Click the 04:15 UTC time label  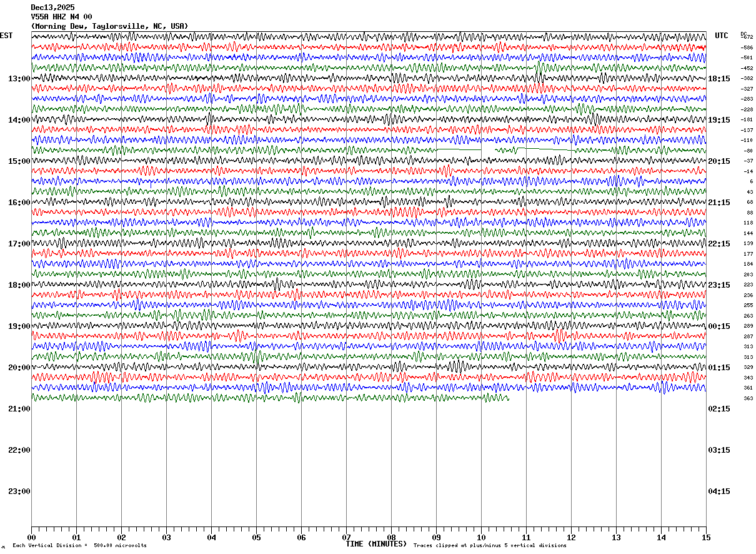point(719,491)
